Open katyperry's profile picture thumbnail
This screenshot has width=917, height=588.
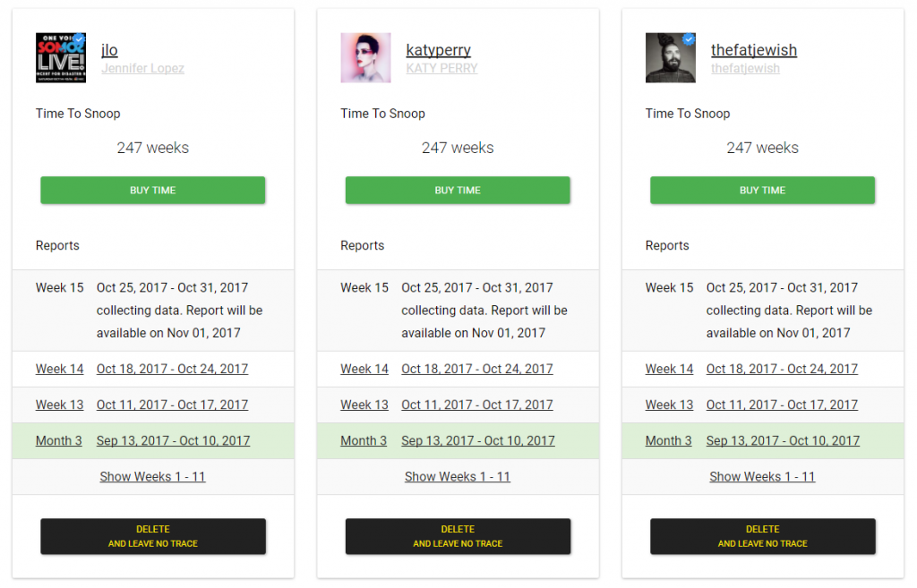[x=365, y=58]
